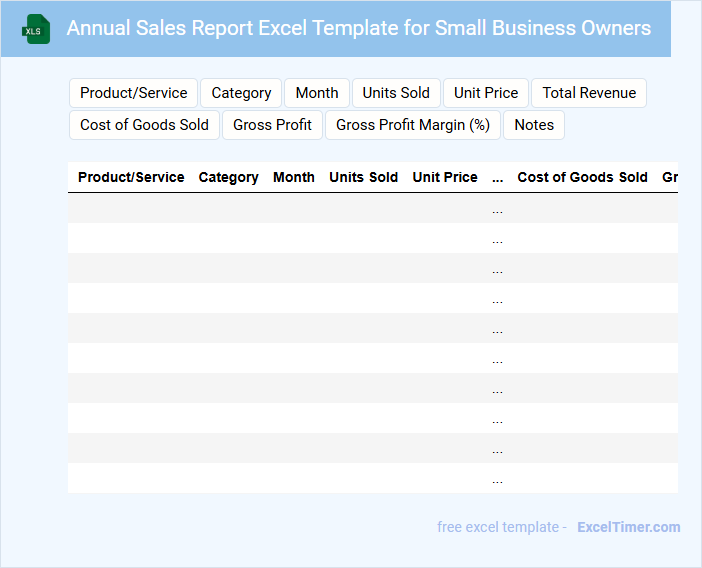
Task: Click the Total Revenue tag
Action: point(589,93)
